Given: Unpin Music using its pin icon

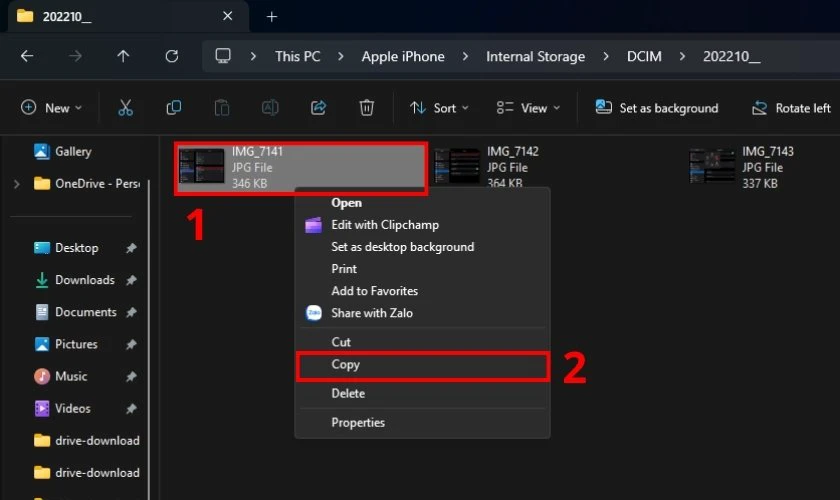Looking at the screenshot, I should click(x=131, y=376).
